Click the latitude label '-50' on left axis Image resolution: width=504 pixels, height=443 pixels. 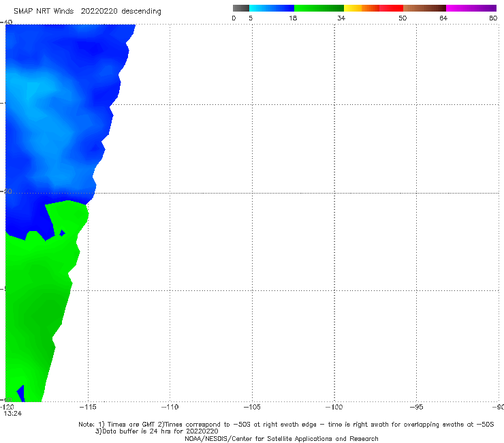pyautogui.click(x=6, y=191)
